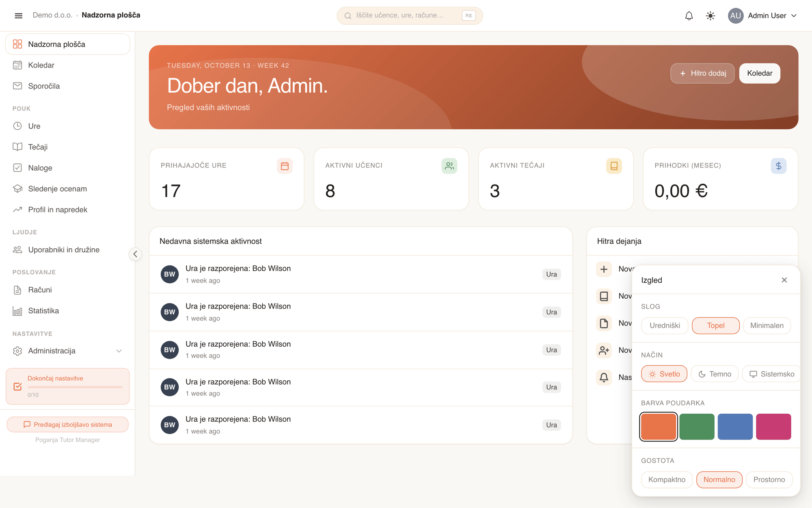Click the AU avatar icon
The width and height of the screenshot is (812, 508).
tap(735, 16)
